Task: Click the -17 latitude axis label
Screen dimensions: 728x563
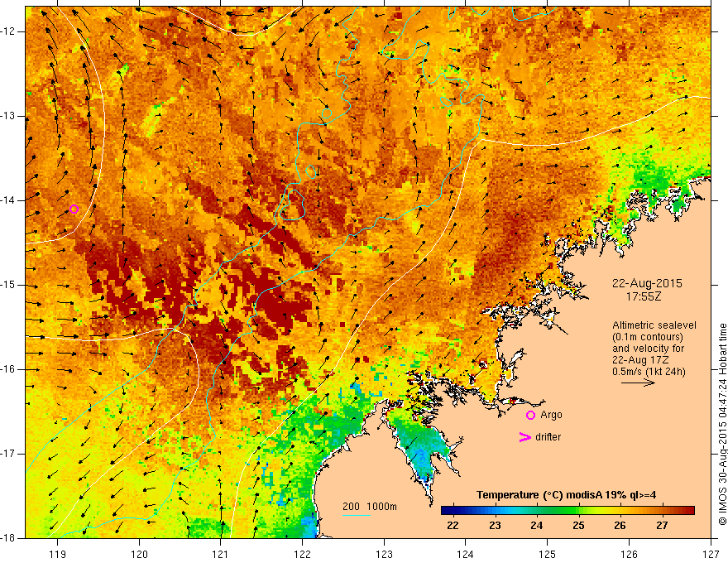Action: click(8, 454)
